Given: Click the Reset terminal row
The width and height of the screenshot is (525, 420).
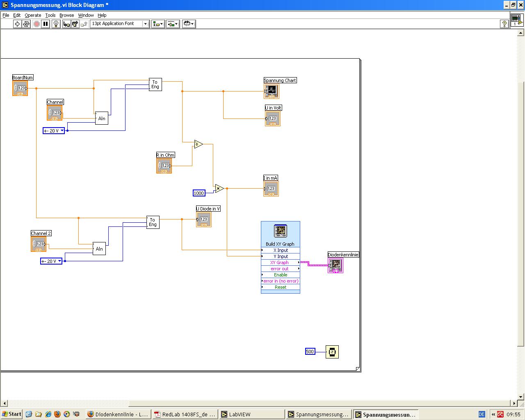Looking at the screenshot, I should pos(281,287).
